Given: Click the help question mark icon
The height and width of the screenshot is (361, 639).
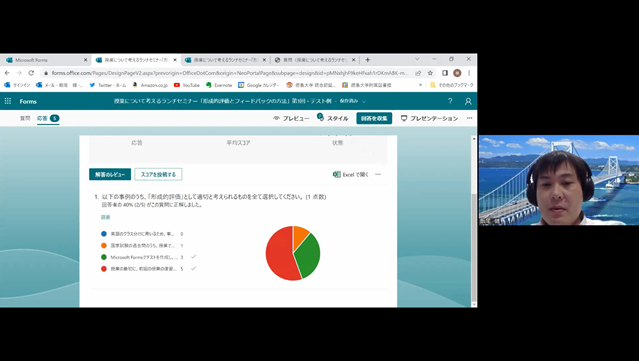Looking at the screenshot, I should coord(450,101).
